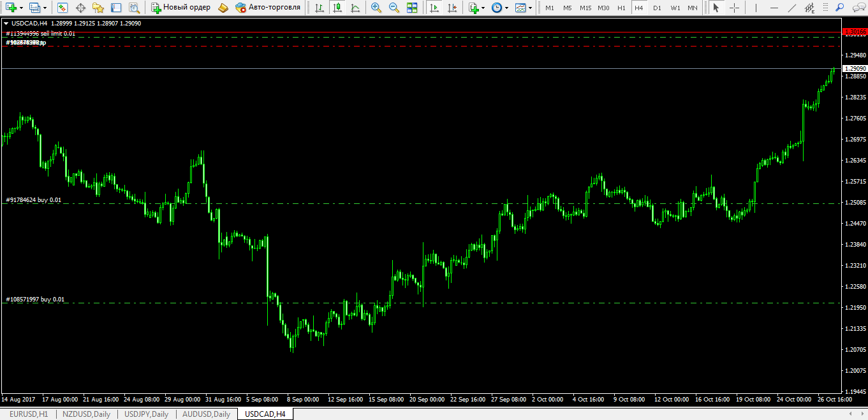This screenshot has width=868, height=420.
Task: Toggle chart auto scroll
Action: tap(434, 8)
